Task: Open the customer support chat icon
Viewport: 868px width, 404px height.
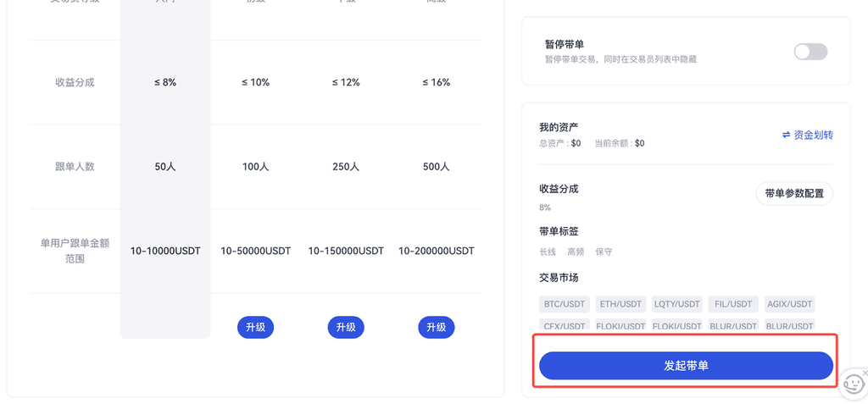Action: pyautogui.click(x=852, y=385)
